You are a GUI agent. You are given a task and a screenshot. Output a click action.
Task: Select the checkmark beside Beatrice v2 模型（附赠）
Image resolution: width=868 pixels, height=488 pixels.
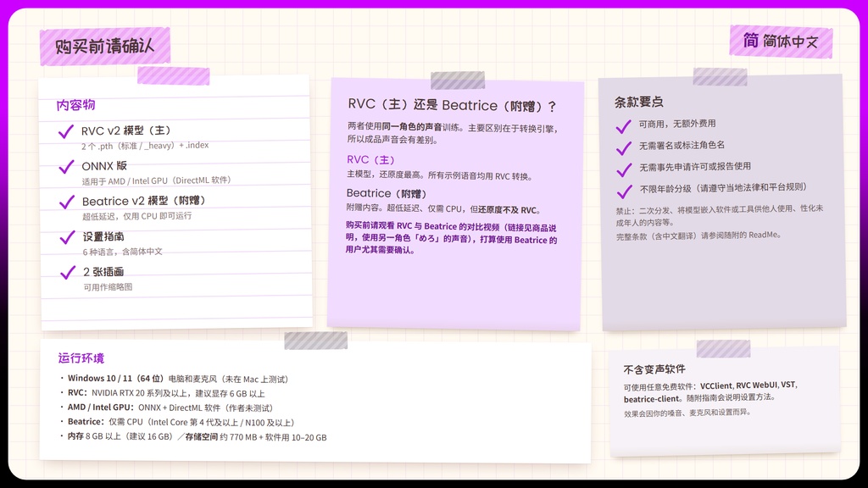67,202
